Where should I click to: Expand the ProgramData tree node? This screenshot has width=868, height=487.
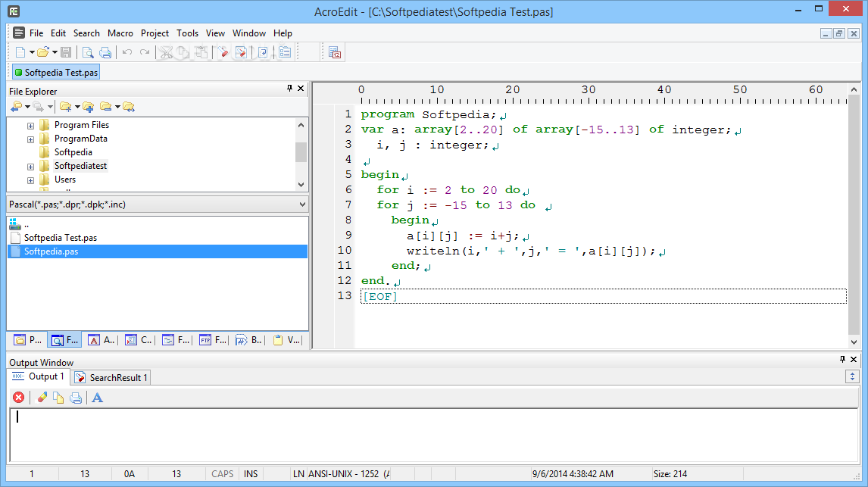30,139
